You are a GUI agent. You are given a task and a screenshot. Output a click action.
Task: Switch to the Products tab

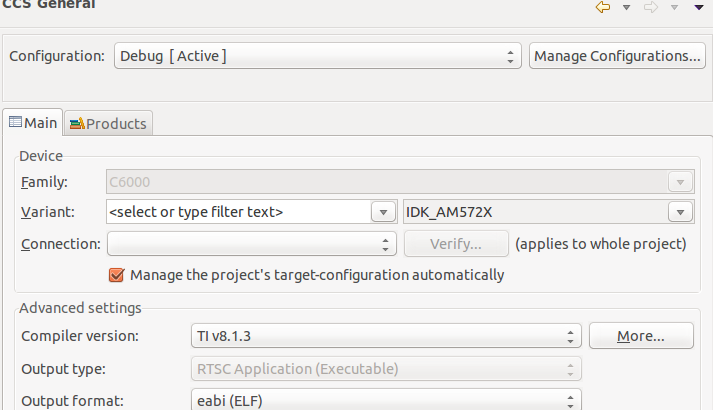pyautogui.click(x=108, y=123)
